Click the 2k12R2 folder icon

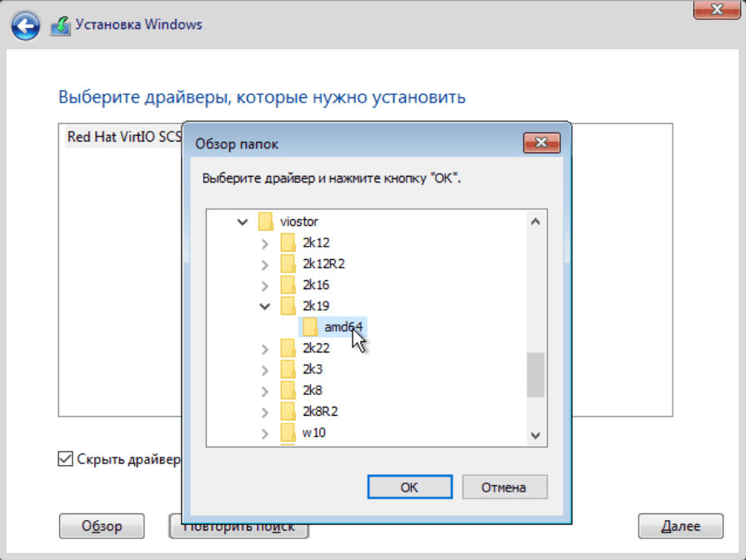click(288, 263)
